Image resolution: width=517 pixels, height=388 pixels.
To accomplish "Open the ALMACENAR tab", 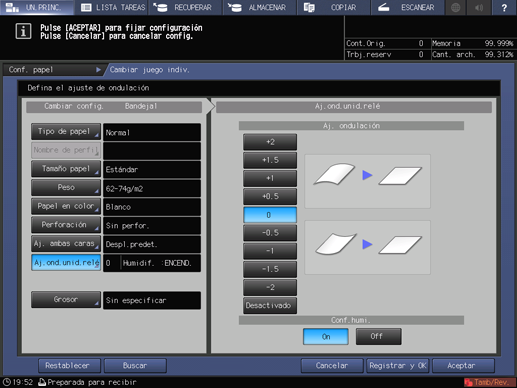I will [260, 7].
